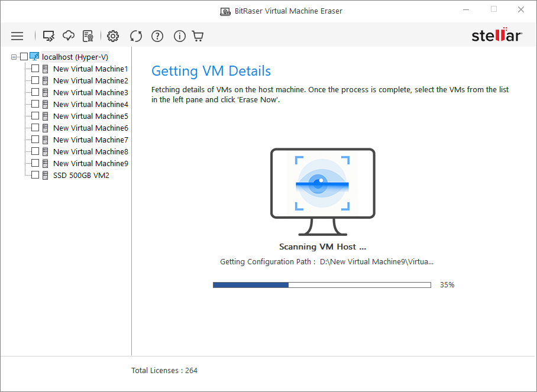Viewport: 537px width, 392px height.
Task: Tick the SSD 500GB VM2 checkbox
Action: tap(35, 174)
